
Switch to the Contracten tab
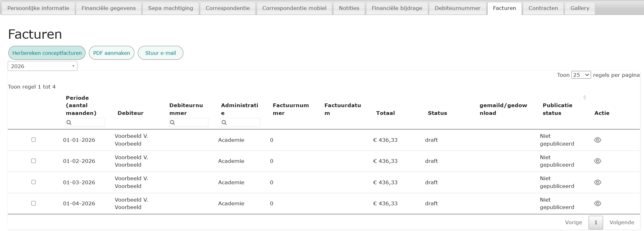coord(543,8)
